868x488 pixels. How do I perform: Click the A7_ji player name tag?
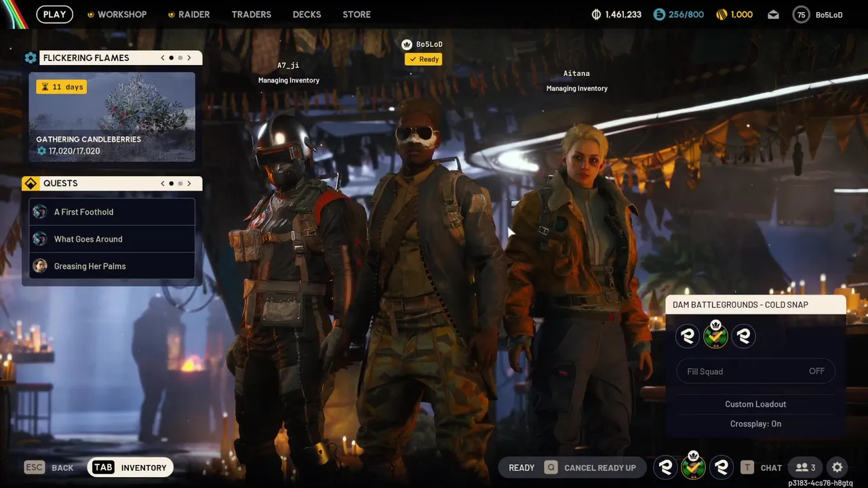[288, 65]
